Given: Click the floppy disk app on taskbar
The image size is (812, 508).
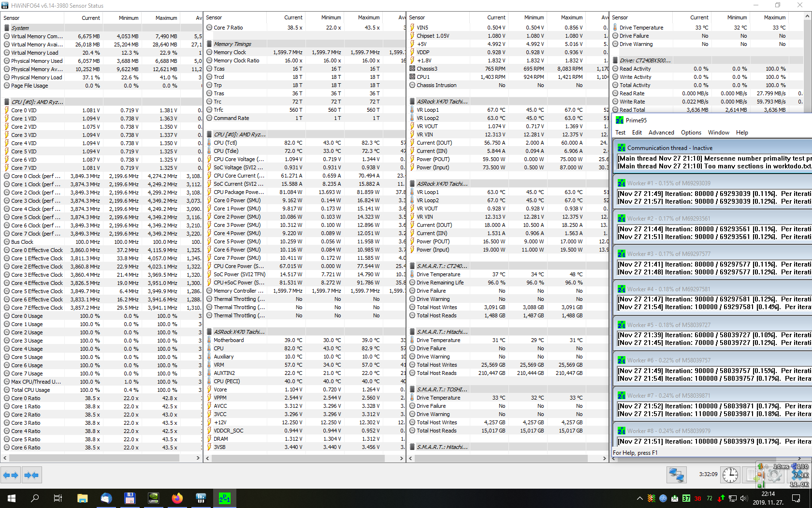Looking at the screenshot, I should click(x=130, y=498).
